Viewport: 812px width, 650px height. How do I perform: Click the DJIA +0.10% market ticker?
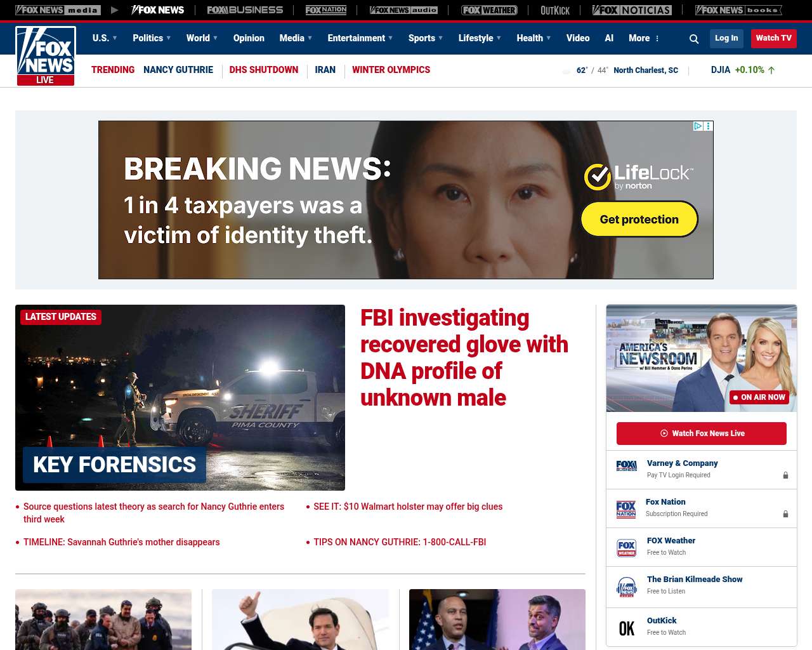[x=743, y=70]
